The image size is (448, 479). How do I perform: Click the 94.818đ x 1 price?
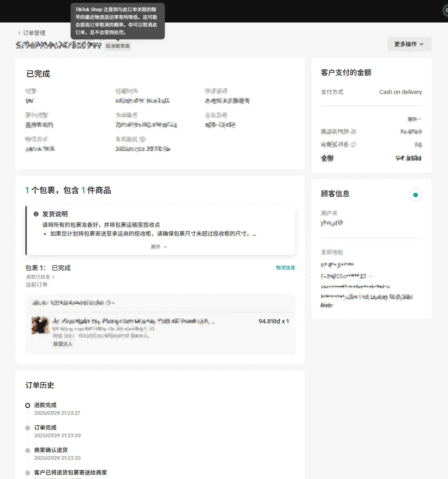point(273,321)
